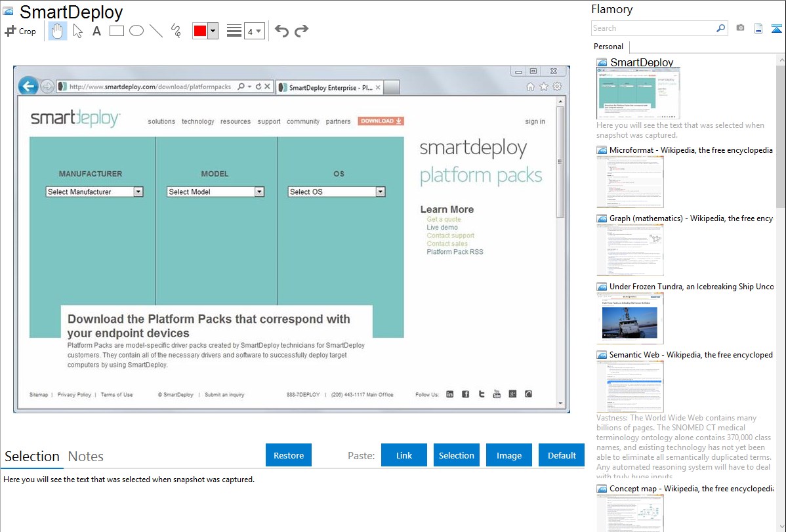Open the Semantic Web snapshot thumbnail
Image resolution: width=786 pixels, height=532 pixels.
point(631,386)
